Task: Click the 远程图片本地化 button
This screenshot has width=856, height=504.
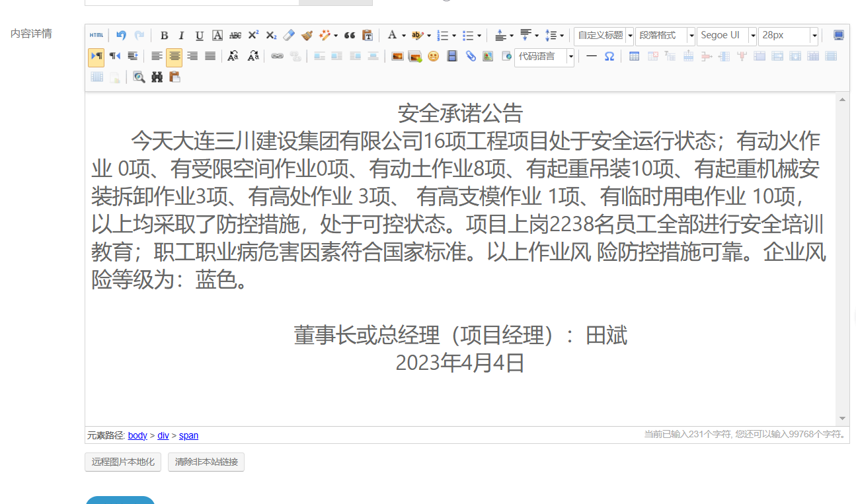Action: 123,462
